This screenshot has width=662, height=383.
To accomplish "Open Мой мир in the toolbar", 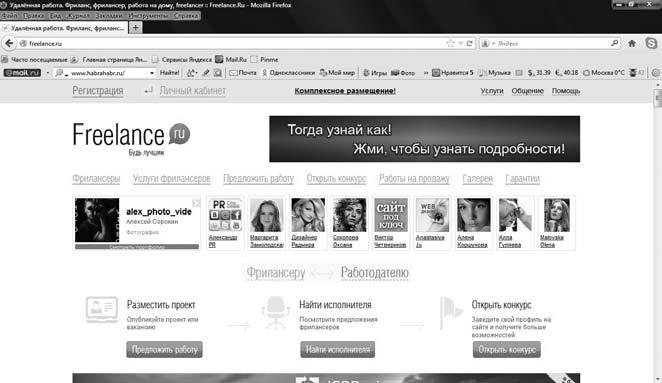I will coord(337,73).
